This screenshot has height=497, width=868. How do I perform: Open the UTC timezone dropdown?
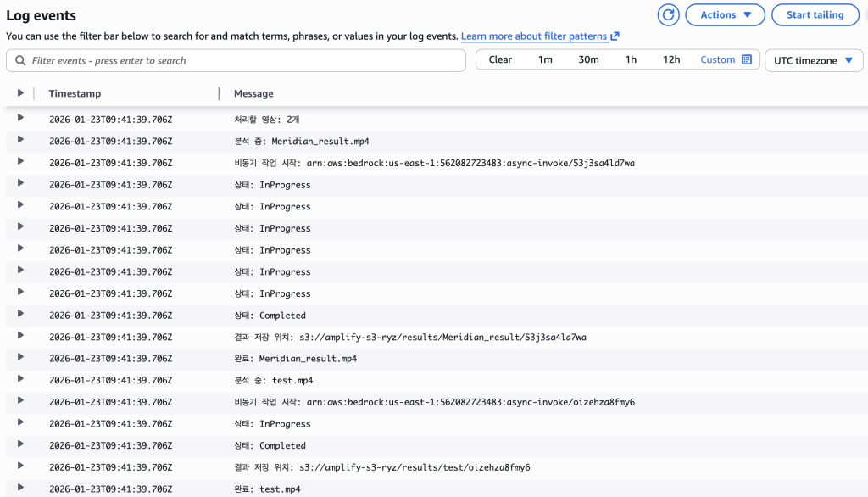coord(813,60)
